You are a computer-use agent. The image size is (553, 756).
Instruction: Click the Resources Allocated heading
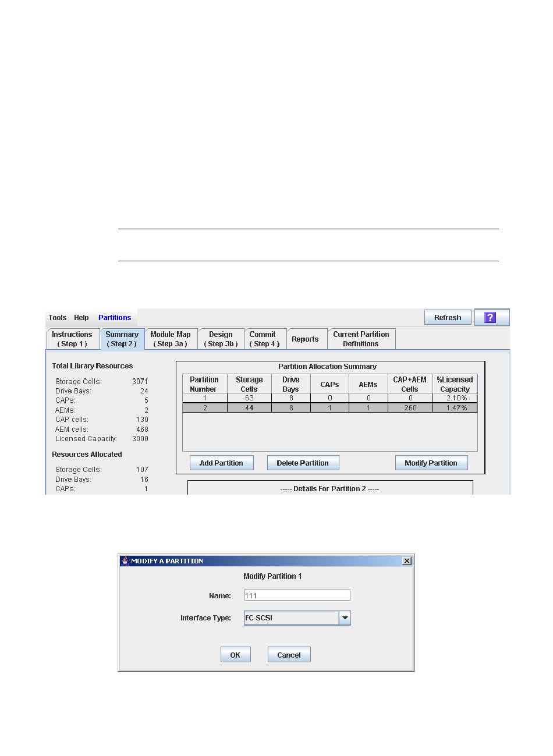(87, 455)
